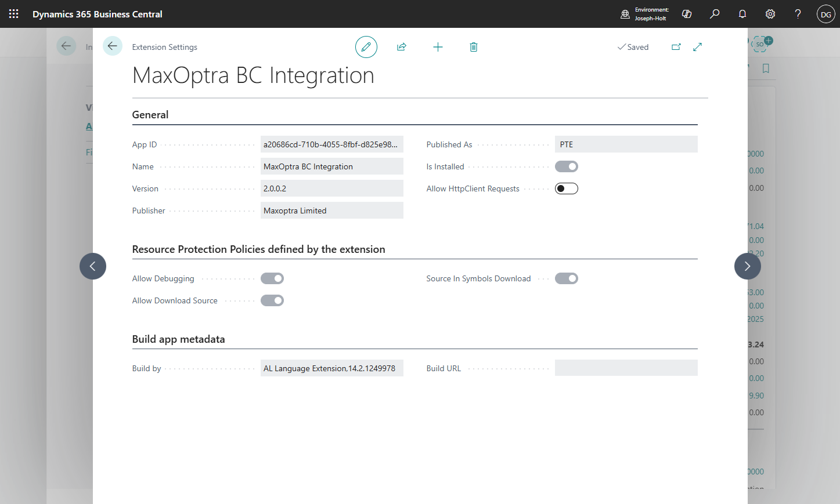The height and width of the screenshot is (504, 840).
Task: Go back from Extension Settings page
Action: tap(113, 46)
